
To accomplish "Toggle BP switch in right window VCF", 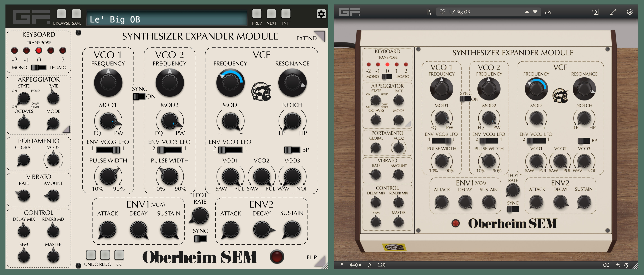I will [584, 141].
